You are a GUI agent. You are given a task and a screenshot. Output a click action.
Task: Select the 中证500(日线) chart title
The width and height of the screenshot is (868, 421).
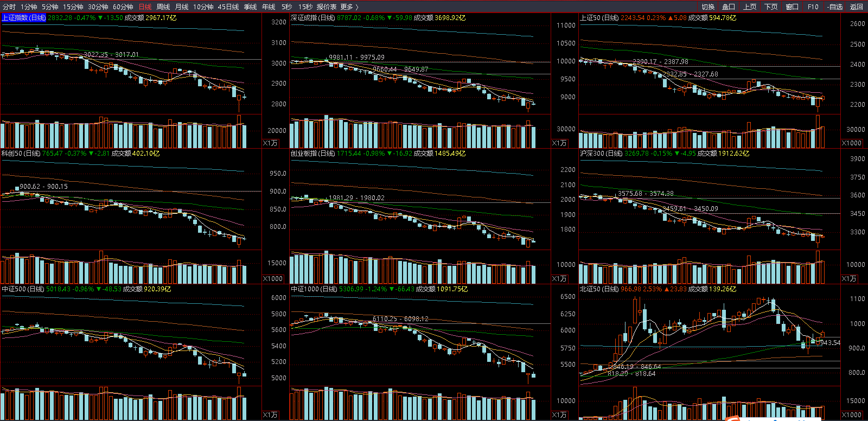[23, 289]
